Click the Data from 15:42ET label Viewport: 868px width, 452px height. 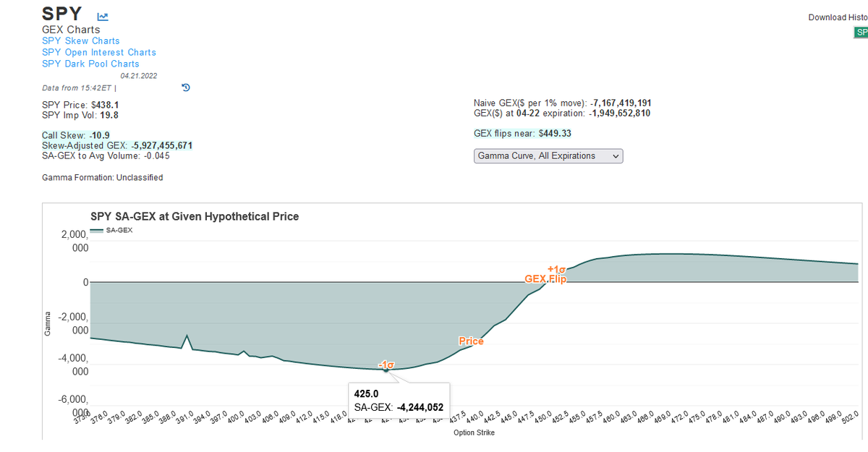coord(78,88)
